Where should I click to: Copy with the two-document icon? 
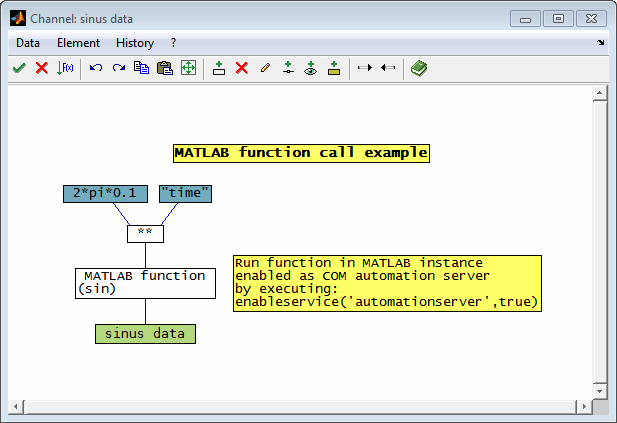pyautogui.click(x=141, y=68)
